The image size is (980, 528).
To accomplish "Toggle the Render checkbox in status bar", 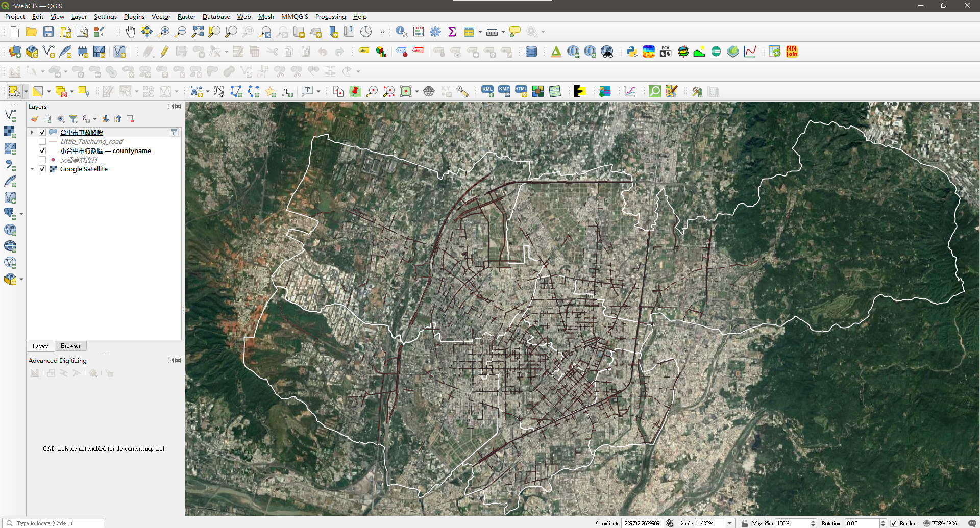I will point(893,523).
